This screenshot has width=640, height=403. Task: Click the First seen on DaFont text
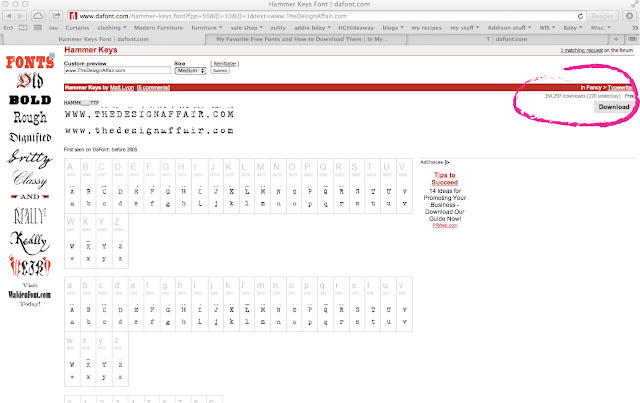[x=100, y=149]
